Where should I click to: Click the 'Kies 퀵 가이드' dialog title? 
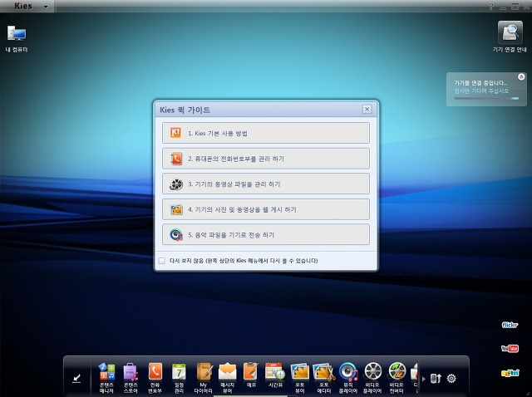tap(185, 110)
